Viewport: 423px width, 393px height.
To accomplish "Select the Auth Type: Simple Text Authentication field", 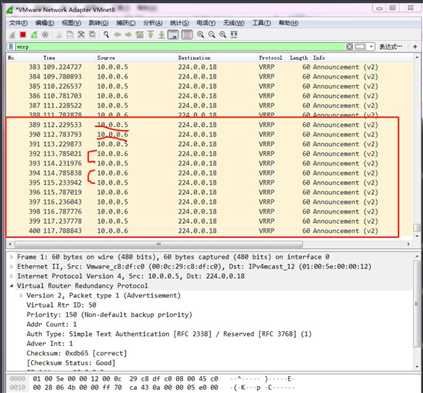I will 169,334.
